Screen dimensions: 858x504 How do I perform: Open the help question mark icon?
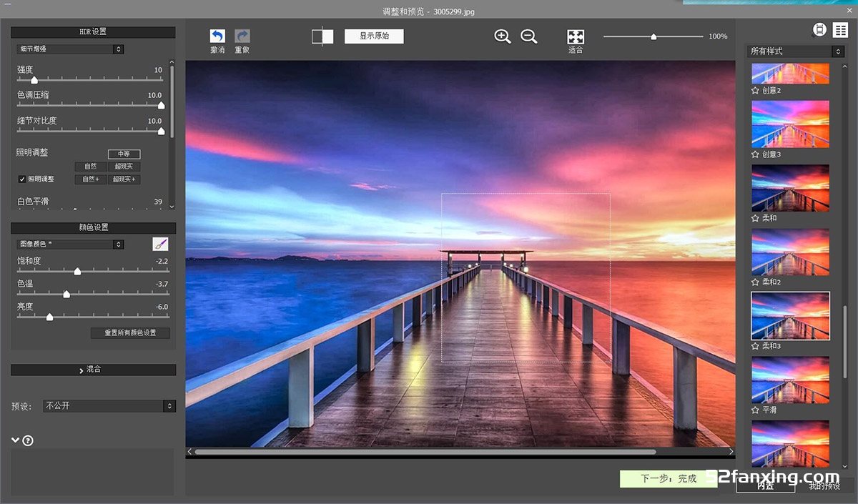(x=28, y=440)
